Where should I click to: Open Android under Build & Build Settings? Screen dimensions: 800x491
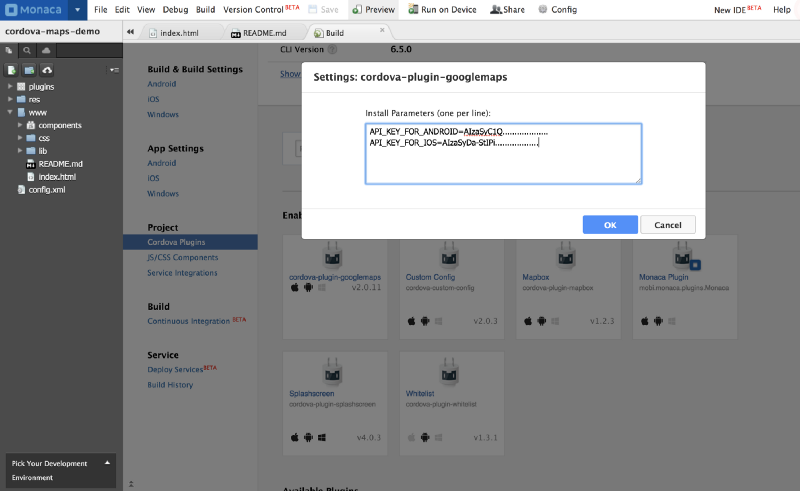pos(162,84)
